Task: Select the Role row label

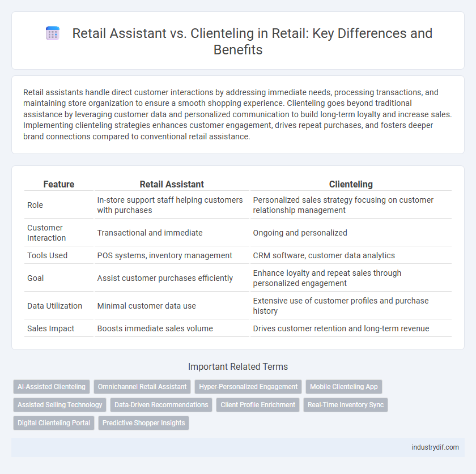Action: [x=35, y=205]
